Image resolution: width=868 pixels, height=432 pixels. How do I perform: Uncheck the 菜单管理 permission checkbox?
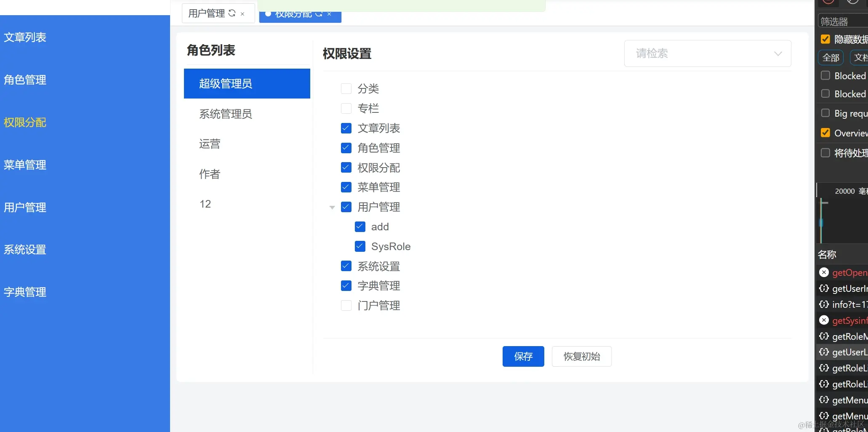pos(346,187)
